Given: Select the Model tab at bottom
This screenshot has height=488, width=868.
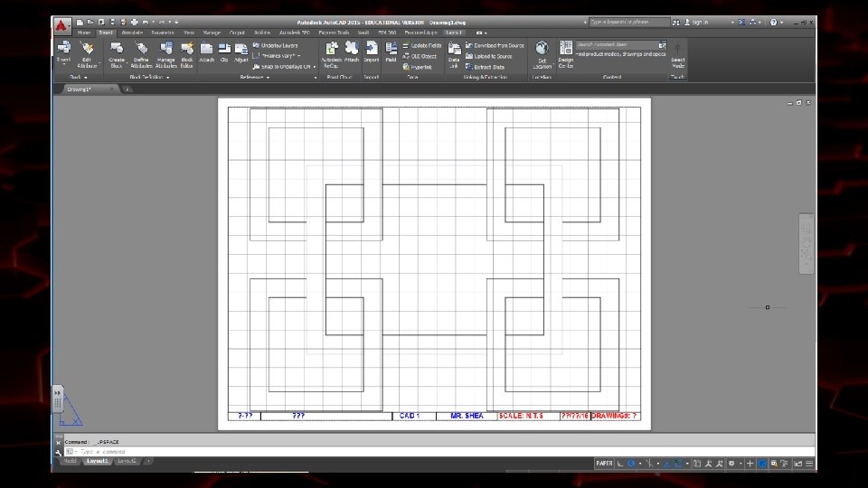Looking at the screenshot, I should [71, 461].
